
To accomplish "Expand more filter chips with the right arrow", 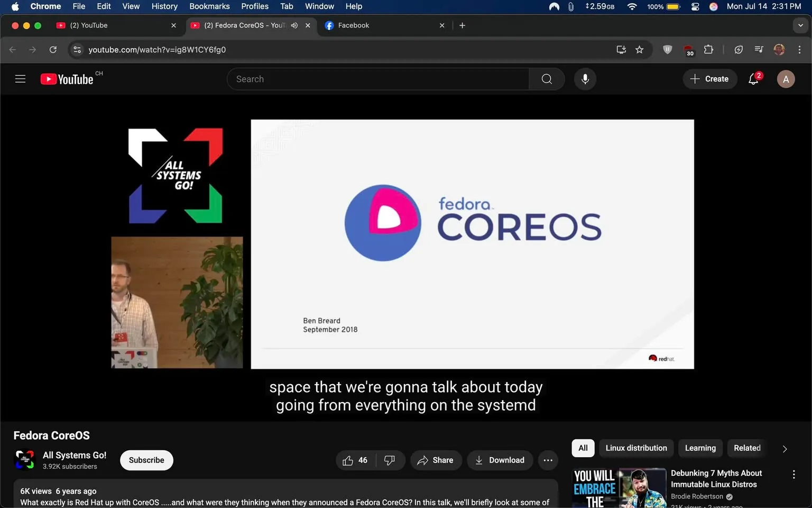I will click(x=784, y=448).
